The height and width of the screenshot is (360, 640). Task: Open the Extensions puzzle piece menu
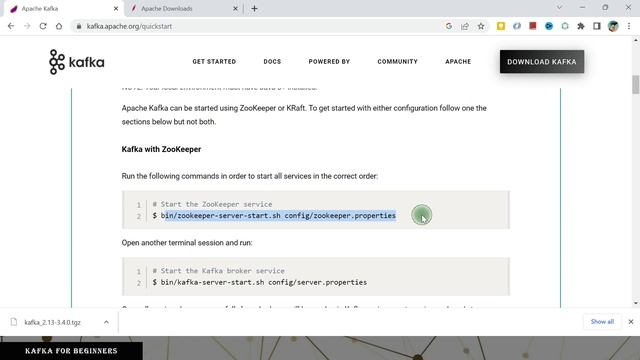[x=581, y=26]
